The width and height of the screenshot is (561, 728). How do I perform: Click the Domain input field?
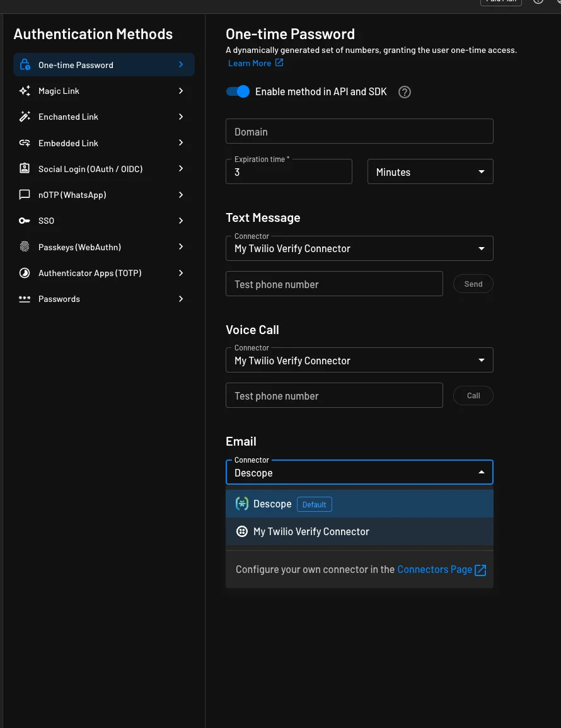tap(359, 131)
